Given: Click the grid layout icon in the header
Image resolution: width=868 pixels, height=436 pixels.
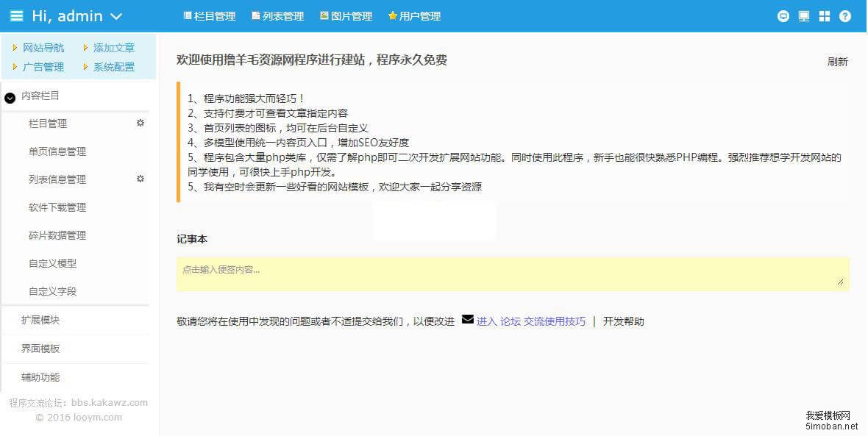Looking at the screenshot, I should click(824, 15).
